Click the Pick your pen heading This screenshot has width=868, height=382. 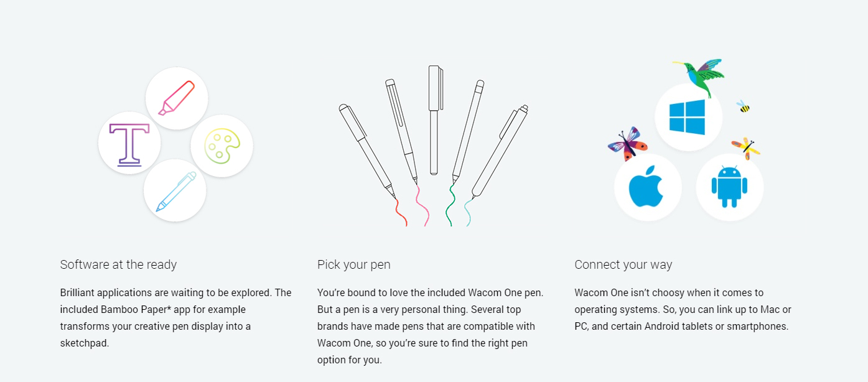[354, 264]
